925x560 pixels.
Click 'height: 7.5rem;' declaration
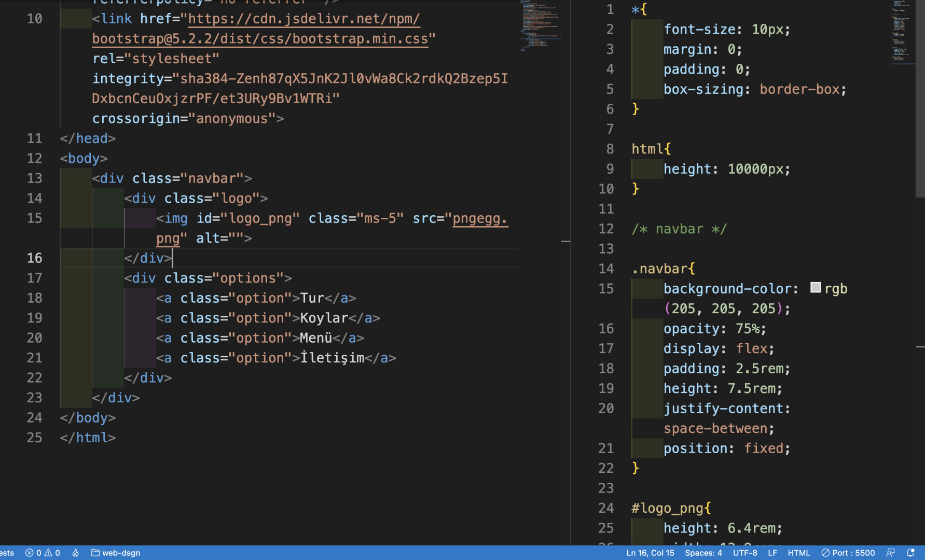pyautogui.click(x=723, y=388)
